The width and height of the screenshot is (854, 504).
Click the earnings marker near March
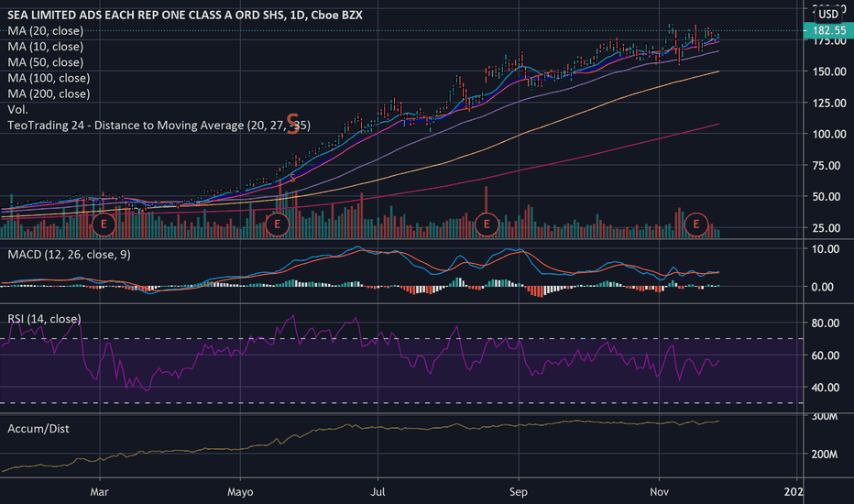point(104,224)
